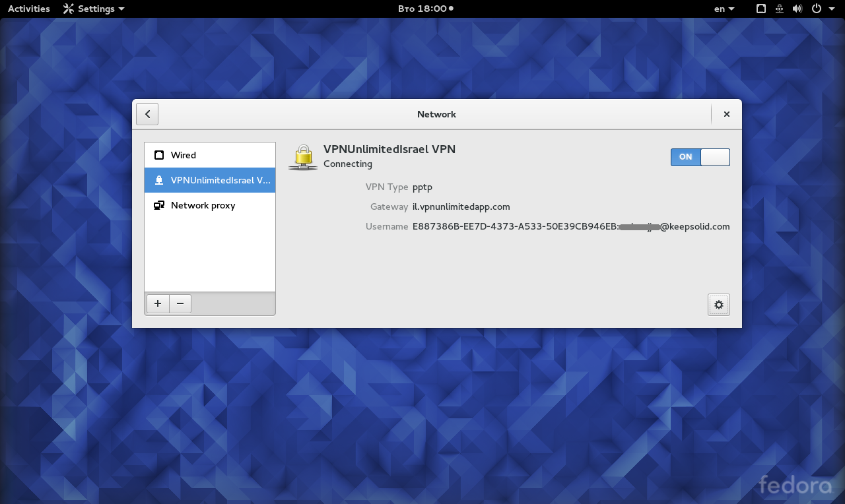The width and height of the screenshot is (845, 504).
Task: Open the Settings application menu
Action: pyautogui.click(x=94, y=9)
